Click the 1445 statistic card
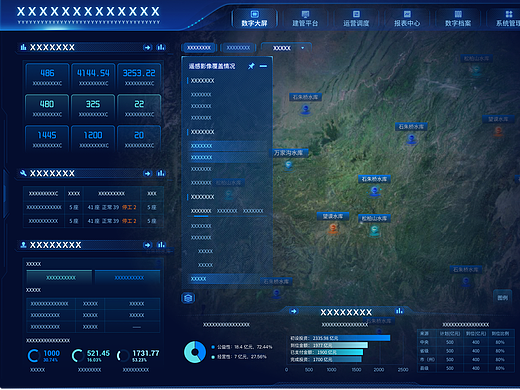The height and width of the screenshot is (390, 520). coord(47,139)
